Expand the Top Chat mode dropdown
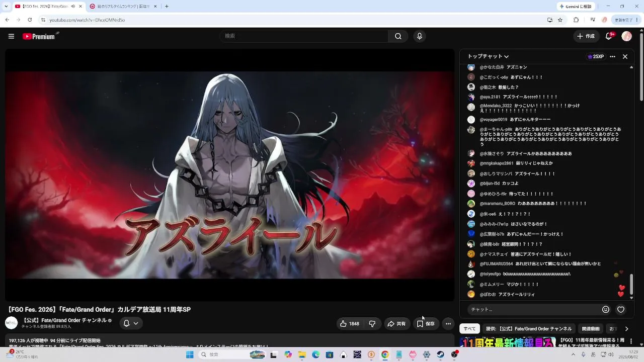The width and height of the screenshot is (644, 362). coord(488,57)
